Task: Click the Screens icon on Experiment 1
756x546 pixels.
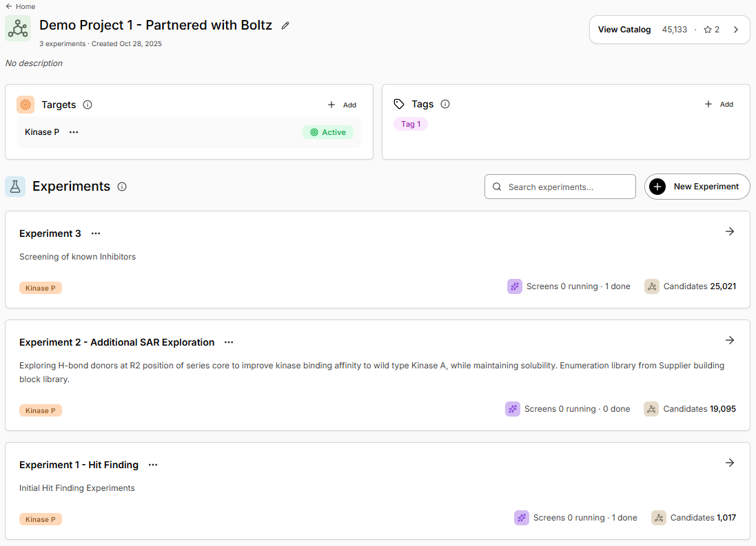Action: coord(521,518)
